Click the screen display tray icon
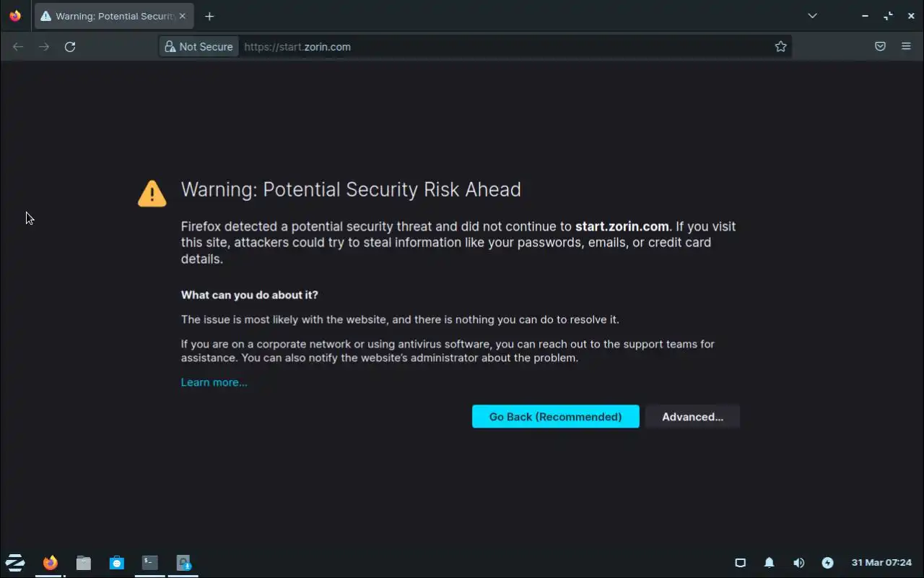The width and height of the screenshot is (924, 578). (x=740, y=563)
